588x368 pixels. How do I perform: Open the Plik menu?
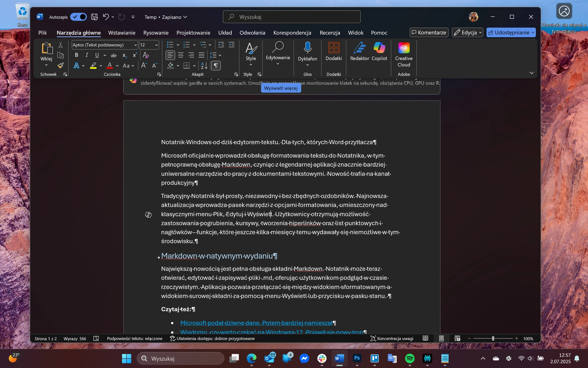42,33
